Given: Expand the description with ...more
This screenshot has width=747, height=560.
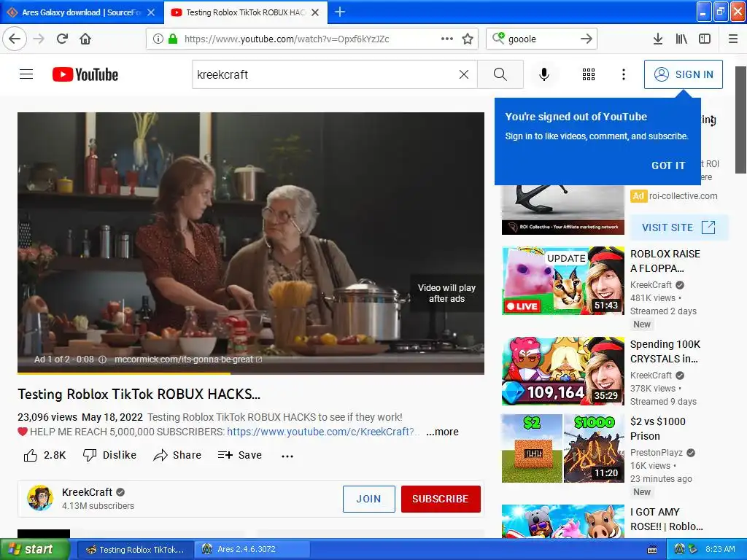Looking at the screenshot, I should [442, 432].
